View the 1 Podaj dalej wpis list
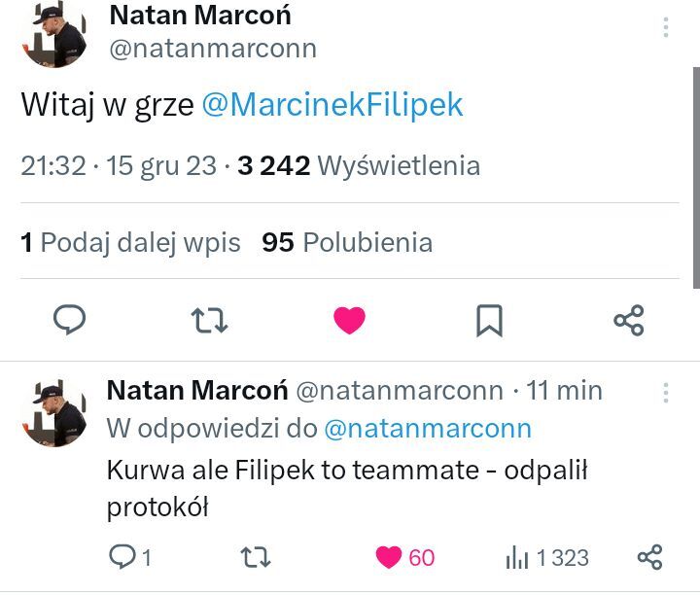This screenshot has height=595, width=700. tap(130, 242)
